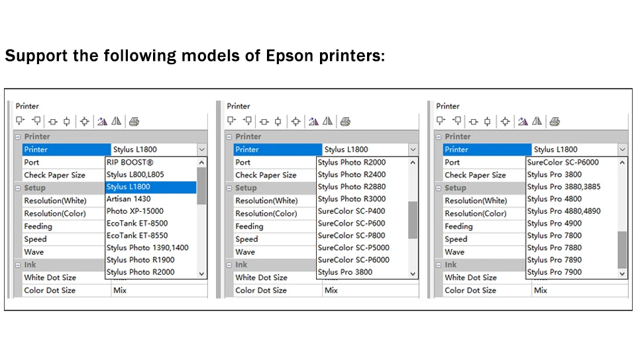Viewport: 636px width, 364px height.
Task: Click align top-right icon in right panel
Action: [x=456, y=121]
